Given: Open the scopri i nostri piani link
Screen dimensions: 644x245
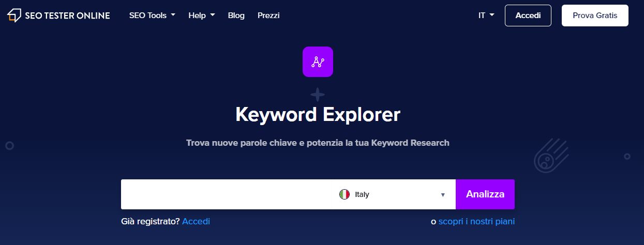Looking at the screenshot, I should tap(476, 221).
